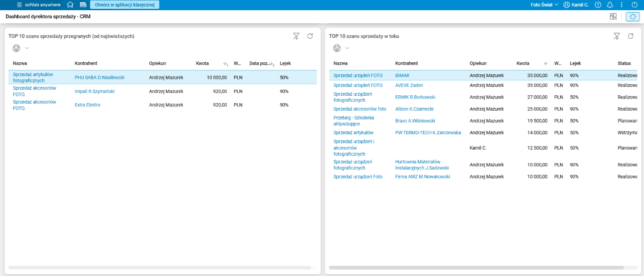This screenshot has width=644, height=276.
Task: Open contractor Bravo A.Wiśniewski
Action: tap(415, 121)
